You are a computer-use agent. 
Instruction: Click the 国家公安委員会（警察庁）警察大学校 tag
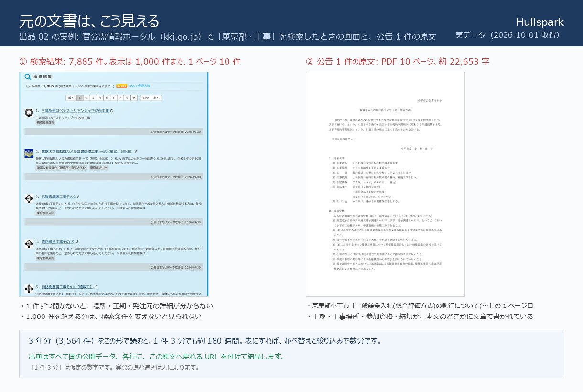[61, 168]
